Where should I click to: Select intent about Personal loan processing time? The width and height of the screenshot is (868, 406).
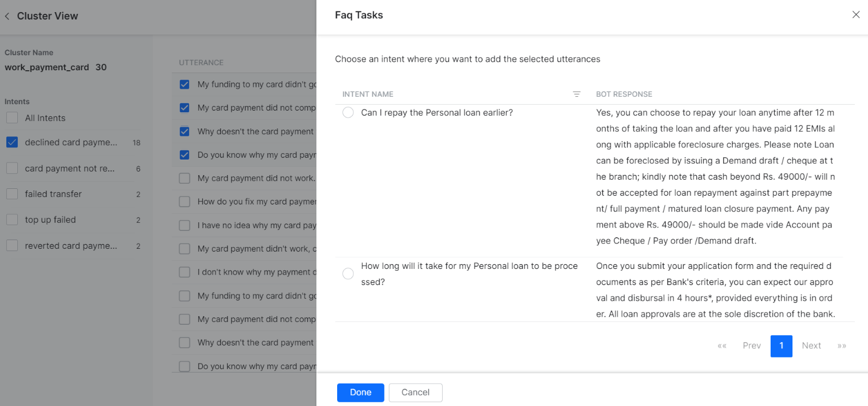click(x=348, y=274)
